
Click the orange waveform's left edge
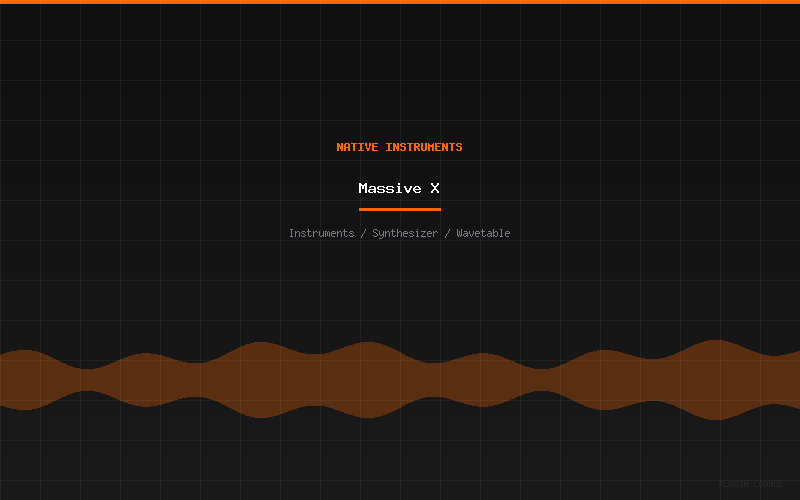4,379
